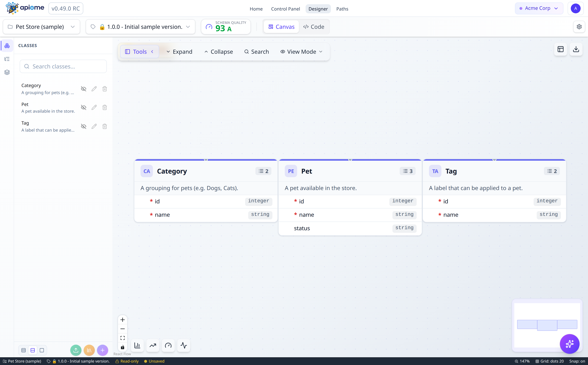588x365 pixels.
Task: Click the download export icon
Action: coord(576,49)
